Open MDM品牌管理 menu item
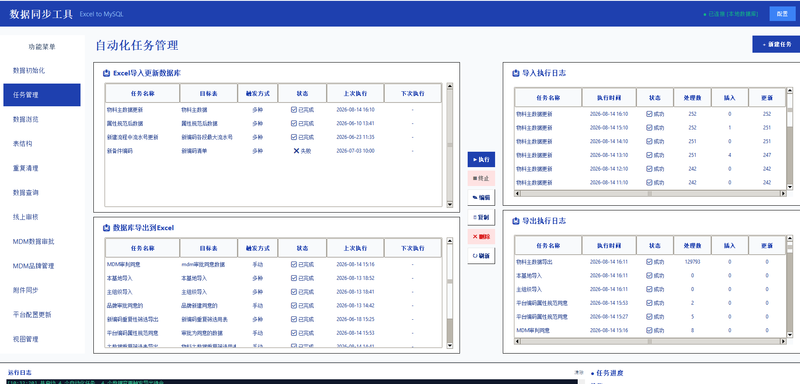The image size is (800, 384). point(42,266)
